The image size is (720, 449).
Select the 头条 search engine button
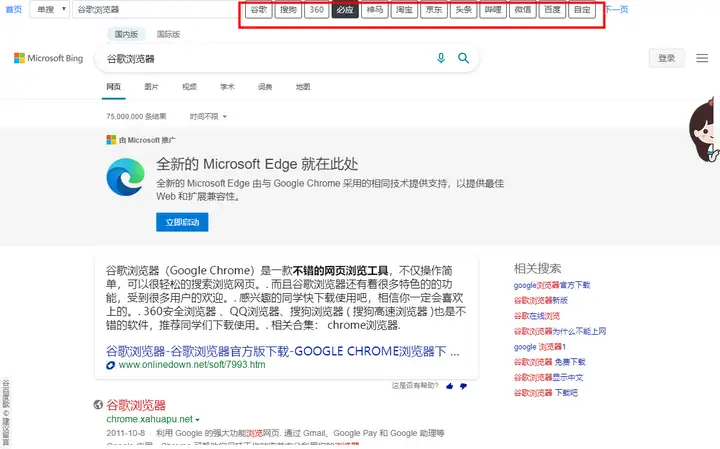click(x=463, y=10)
